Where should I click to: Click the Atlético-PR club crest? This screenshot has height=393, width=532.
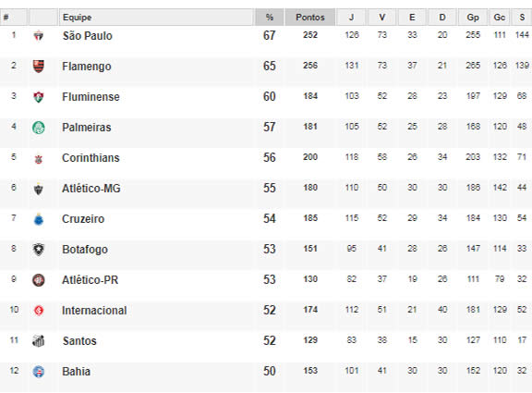point(39,280)
